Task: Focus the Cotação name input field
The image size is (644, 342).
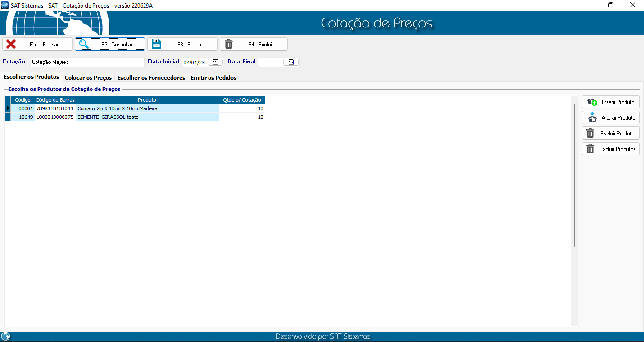Action: [87, 63]
